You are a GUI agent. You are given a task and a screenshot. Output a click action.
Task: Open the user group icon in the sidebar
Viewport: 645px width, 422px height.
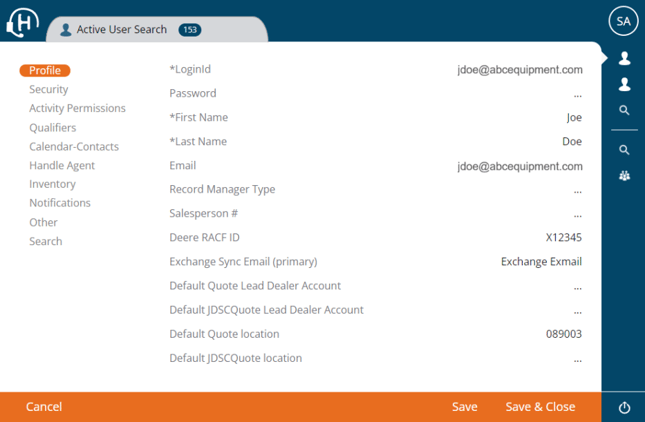(624, 176)
